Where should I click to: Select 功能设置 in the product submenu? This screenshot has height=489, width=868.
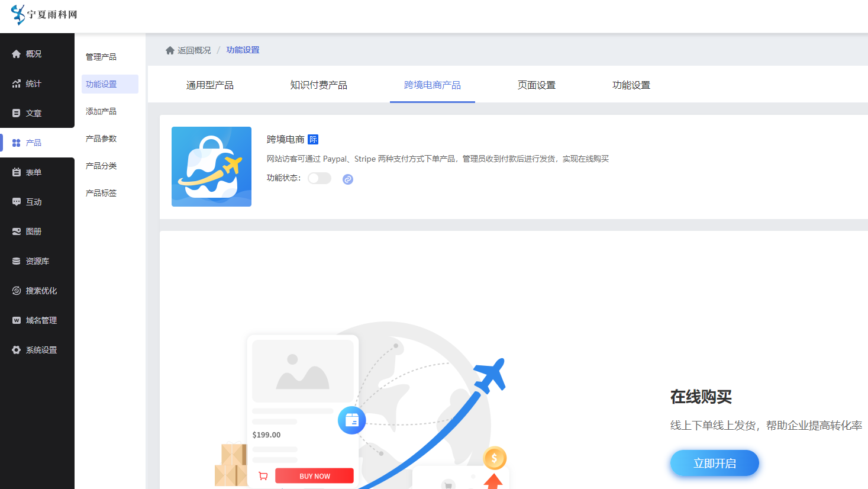point(110,84)
